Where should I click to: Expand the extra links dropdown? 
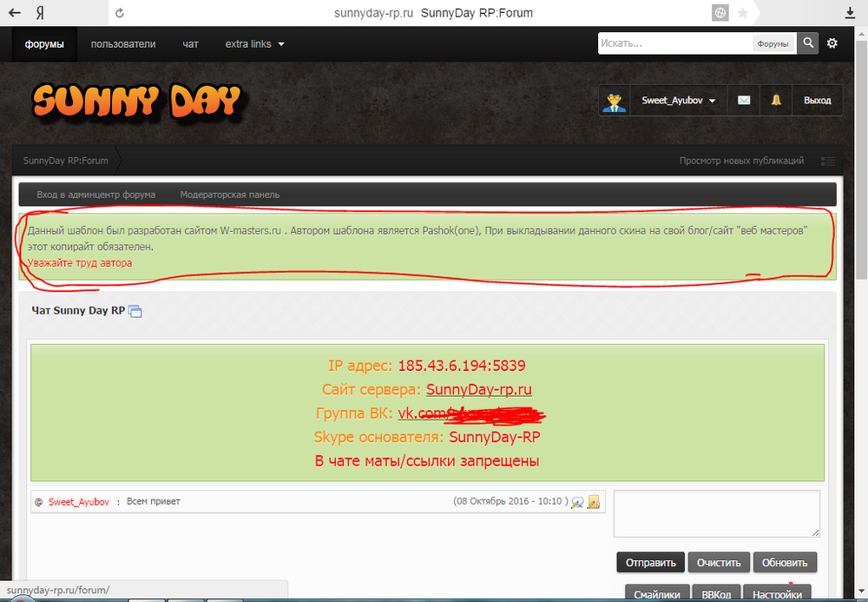point(254,44)
